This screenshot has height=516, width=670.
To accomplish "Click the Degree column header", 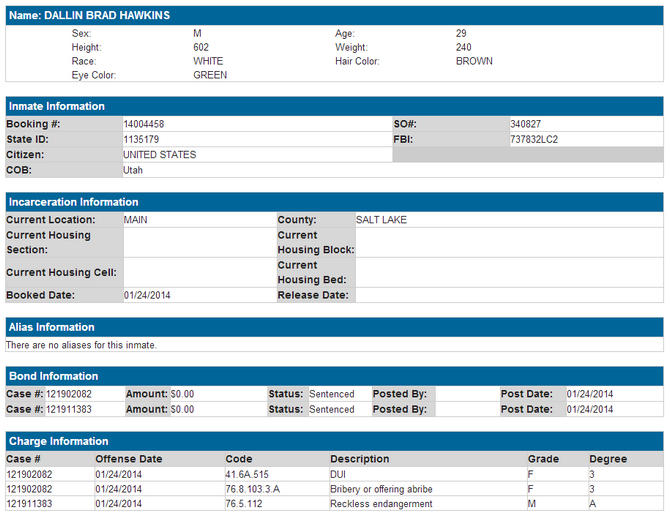I will (x=608, y=459).
